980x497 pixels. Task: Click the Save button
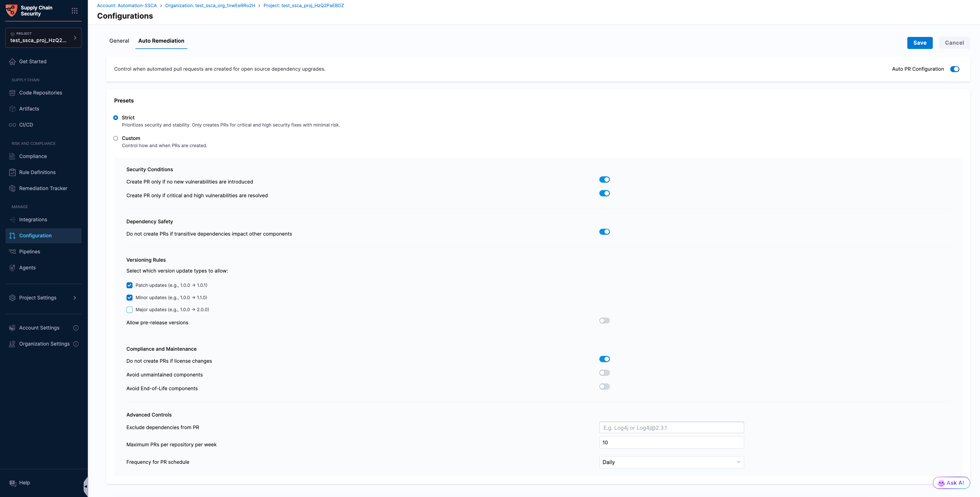point(920,43)
